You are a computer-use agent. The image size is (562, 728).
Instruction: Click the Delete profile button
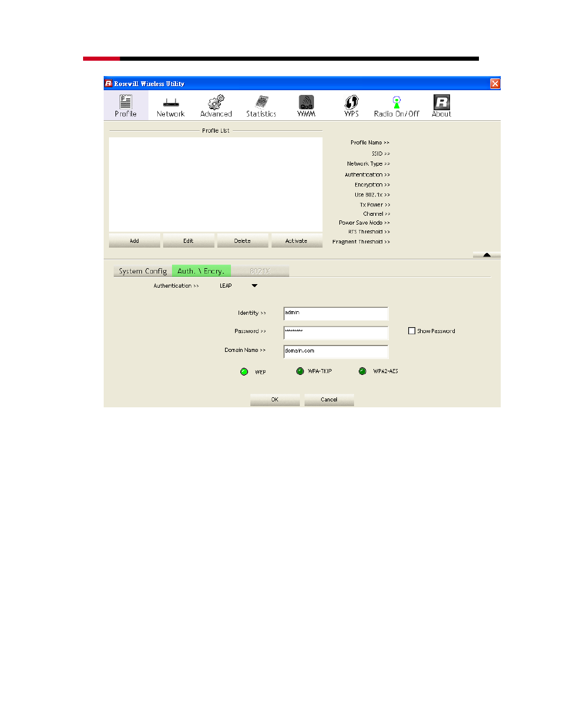click(243, 241)
